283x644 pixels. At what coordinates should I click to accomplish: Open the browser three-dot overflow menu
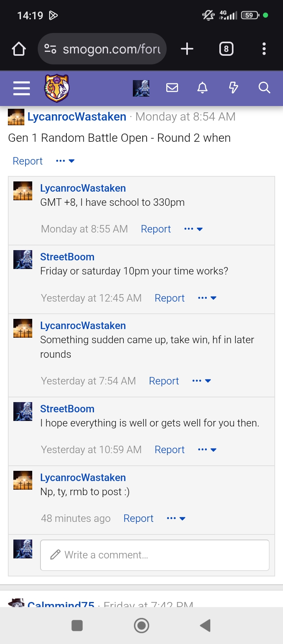264,49
